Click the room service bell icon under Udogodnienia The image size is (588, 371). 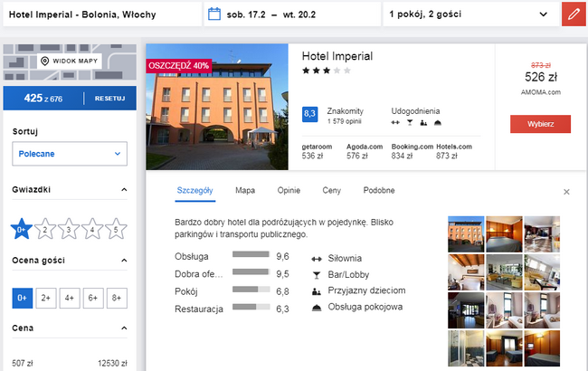click(x=438, y=122)
